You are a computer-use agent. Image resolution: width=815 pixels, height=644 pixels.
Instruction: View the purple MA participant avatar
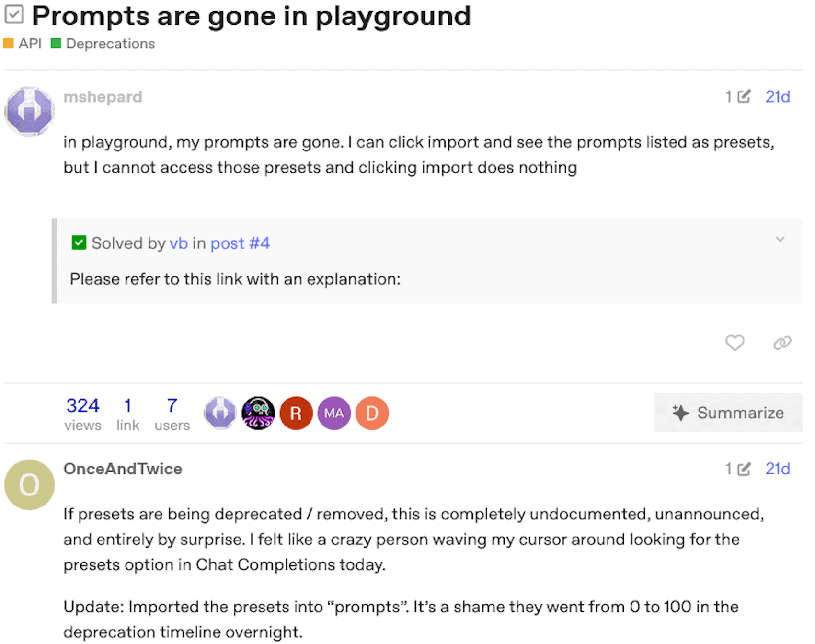click(x=334, y=413)
